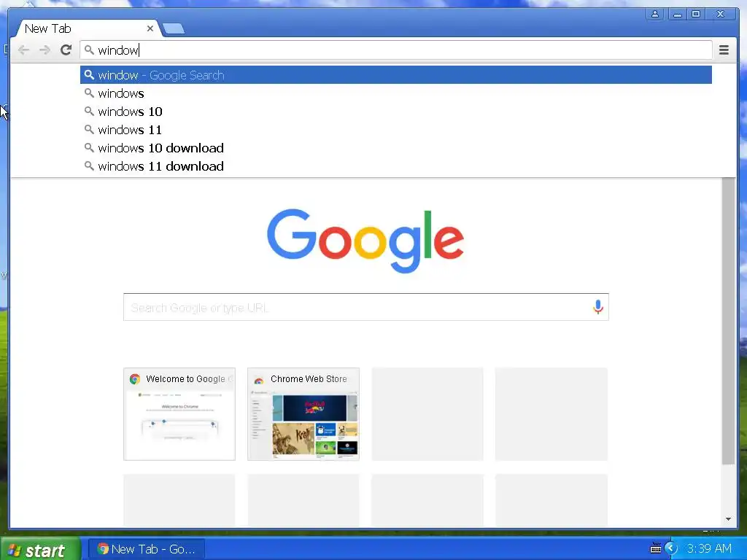Expand hidden system tray icons arrow

671,548
